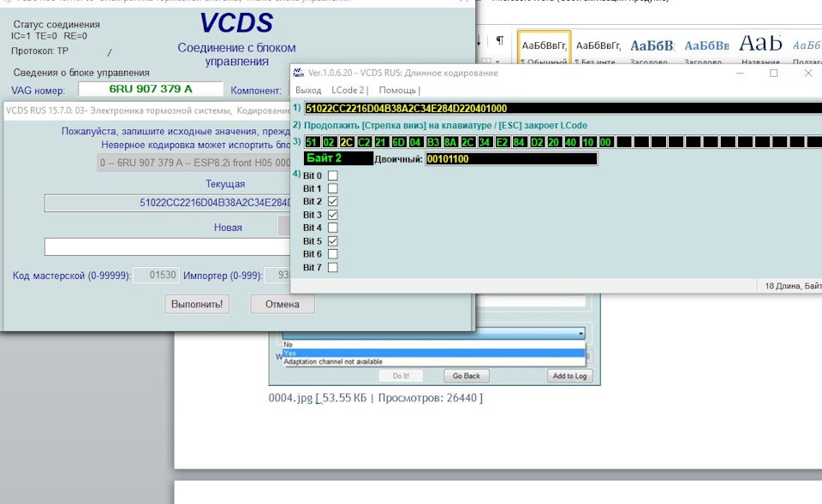Choose 'No' in the adaptation dropdown list

point(434,345)
